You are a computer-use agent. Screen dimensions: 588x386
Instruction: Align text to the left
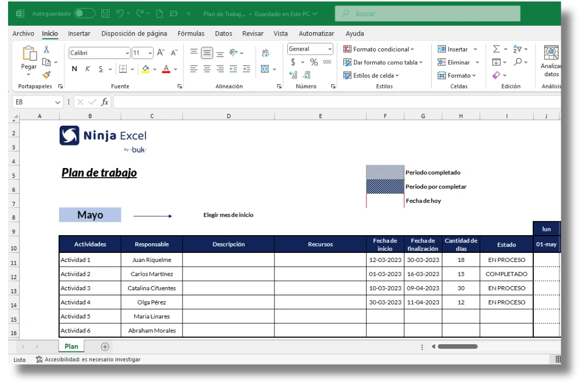coord(193,69)
